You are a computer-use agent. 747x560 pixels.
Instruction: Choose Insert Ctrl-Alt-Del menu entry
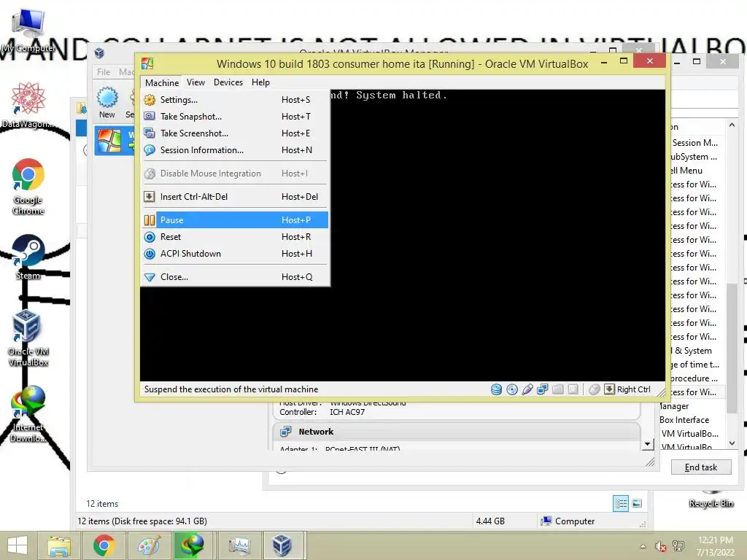pos(235,197)
